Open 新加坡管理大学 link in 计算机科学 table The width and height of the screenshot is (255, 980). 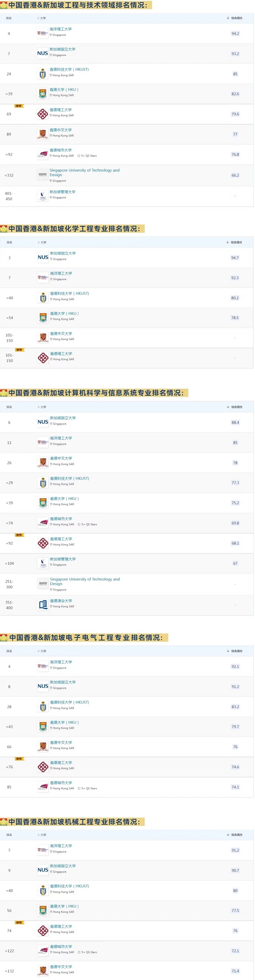click(63, 559)
